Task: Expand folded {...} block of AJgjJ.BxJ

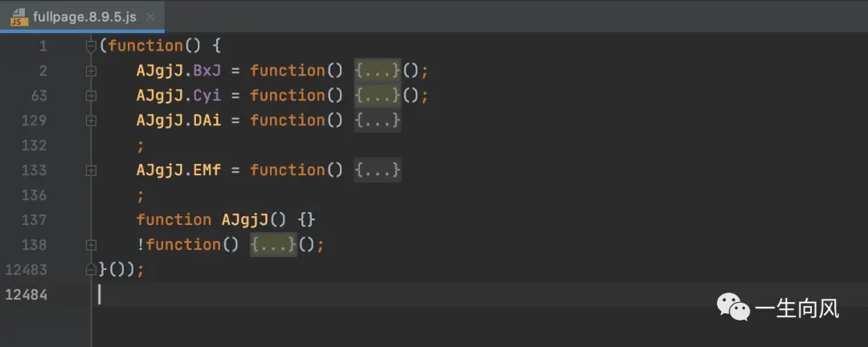Action: point(378,71)
